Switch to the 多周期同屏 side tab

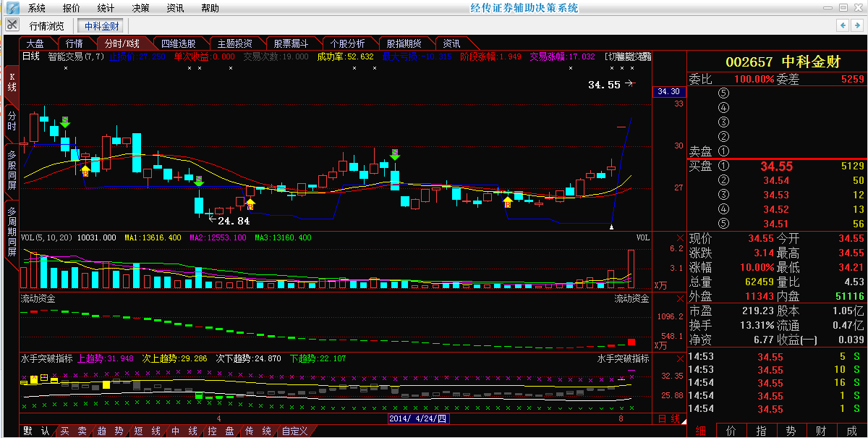(x=11, y=232)
